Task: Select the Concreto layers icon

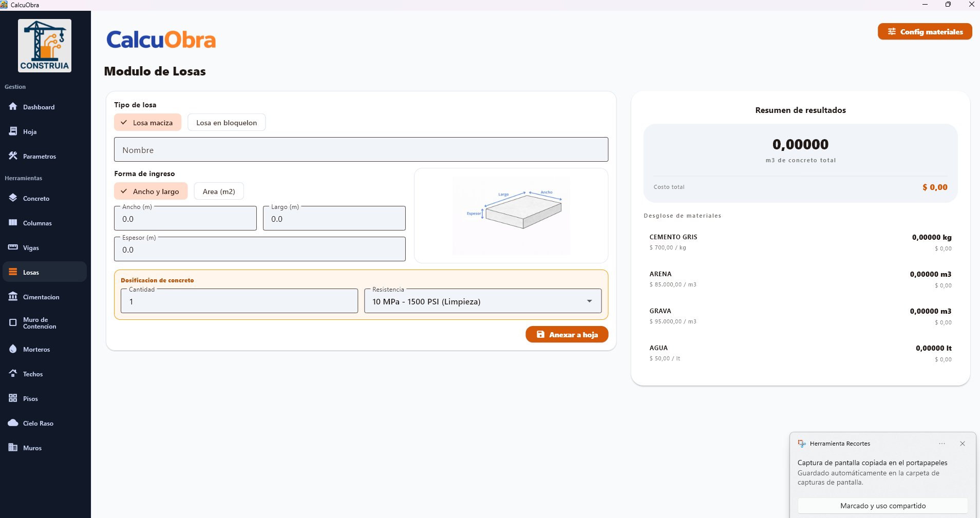Action: [13, 198]
